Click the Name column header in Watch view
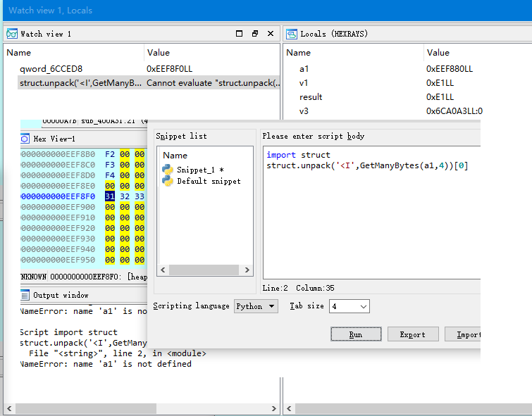The height and width of the screenshot is (416, 532). point(18,53)
